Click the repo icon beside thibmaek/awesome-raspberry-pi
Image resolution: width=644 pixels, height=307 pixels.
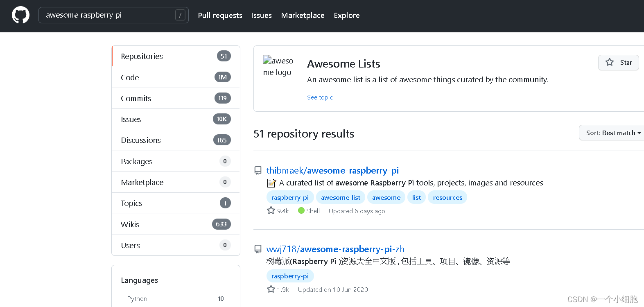pyautogui.click(x=258, y=170)
